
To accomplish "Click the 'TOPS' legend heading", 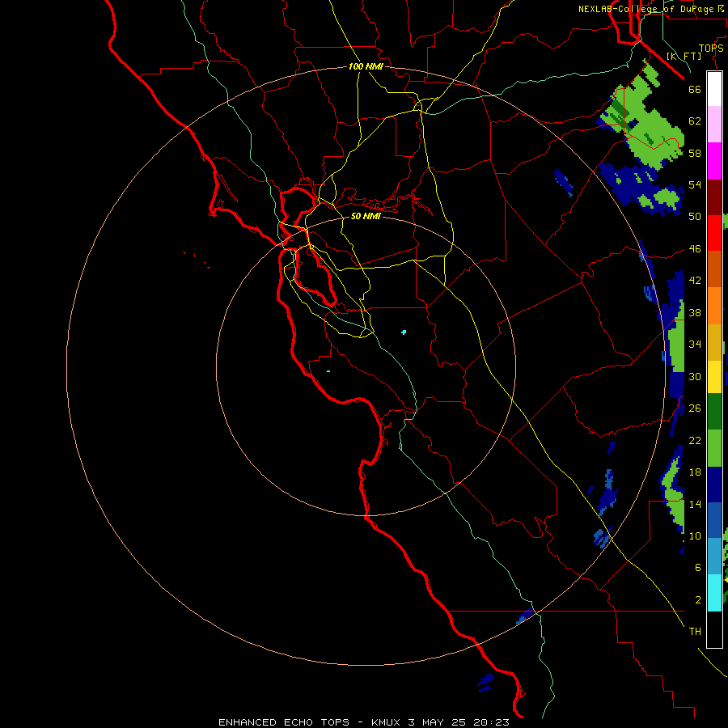I will click(711, 49).
